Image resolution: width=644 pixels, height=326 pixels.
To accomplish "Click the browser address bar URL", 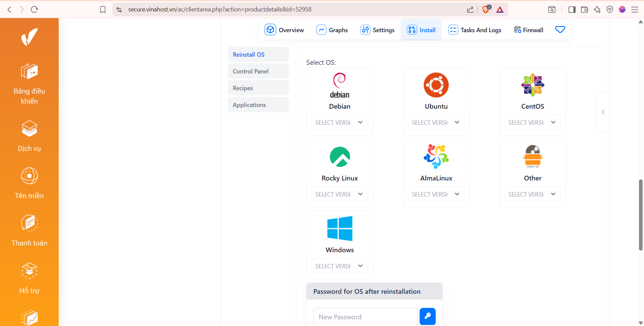I will (x=220, y=9).
